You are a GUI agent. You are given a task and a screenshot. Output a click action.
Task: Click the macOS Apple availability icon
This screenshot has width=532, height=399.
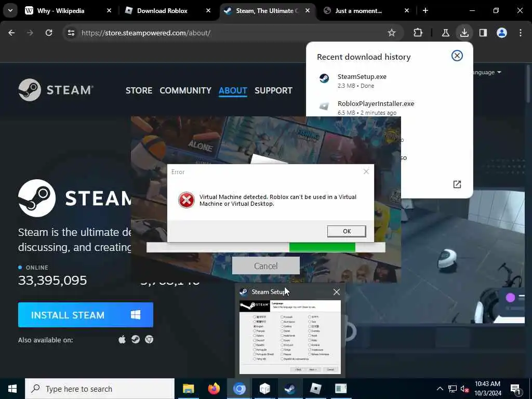(x=122, y=339)
